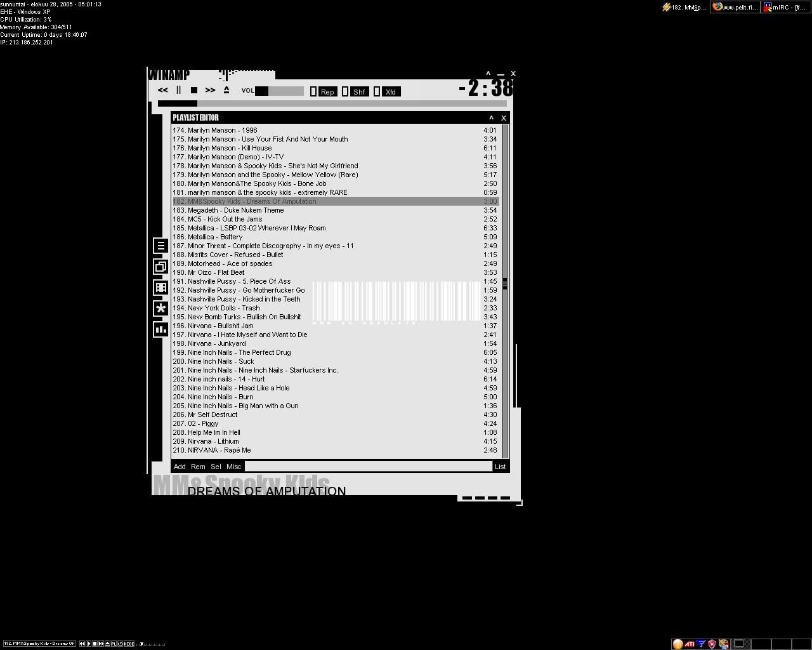The height and width of the screenshot is (650, 812).
Task: Adjust the Winamp VOL slider
Action: tap(279, 91)
